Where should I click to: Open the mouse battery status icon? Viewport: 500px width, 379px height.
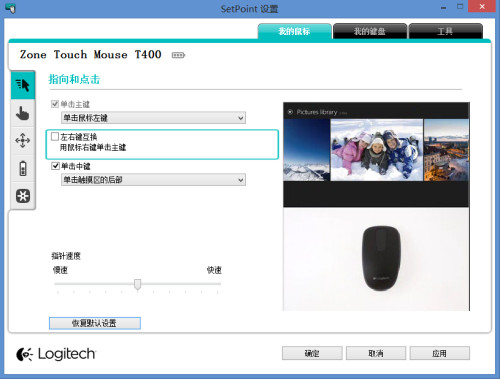[23, 168]
